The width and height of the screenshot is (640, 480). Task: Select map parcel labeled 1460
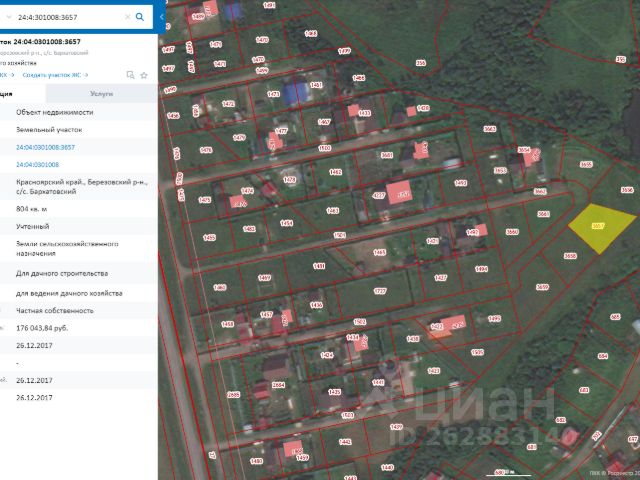pos(220,287)
